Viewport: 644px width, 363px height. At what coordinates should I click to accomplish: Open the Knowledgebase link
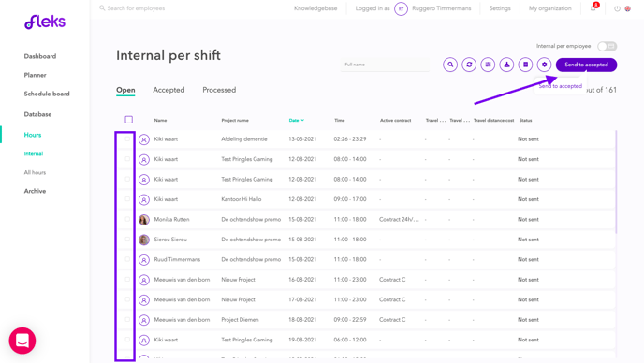[x=315, y=8]
